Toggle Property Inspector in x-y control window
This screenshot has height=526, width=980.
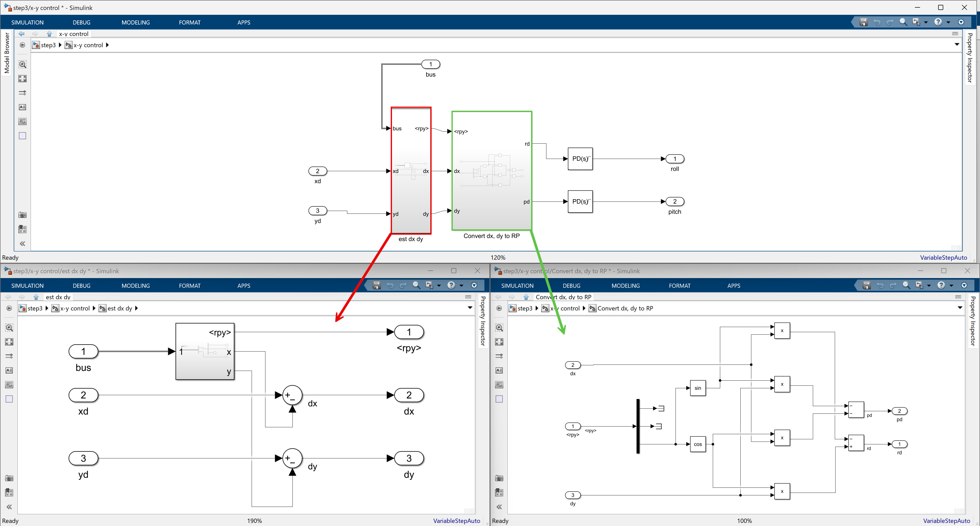pyautogui.click(x=970, y=58)
